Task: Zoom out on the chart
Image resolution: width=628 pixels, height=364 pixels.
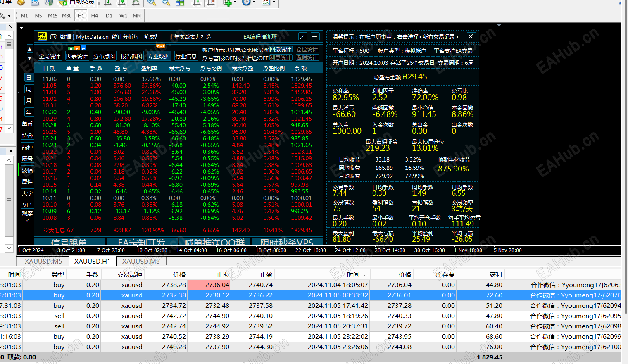Action: click(166, 2)
